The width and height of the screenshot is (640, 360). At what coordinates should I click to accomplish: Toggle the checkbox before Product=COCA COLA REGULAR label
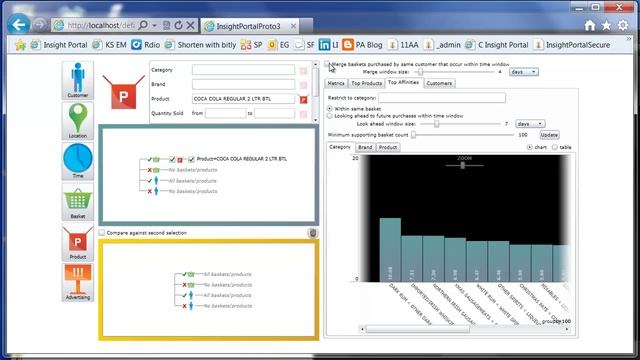(x=191, y=159)
